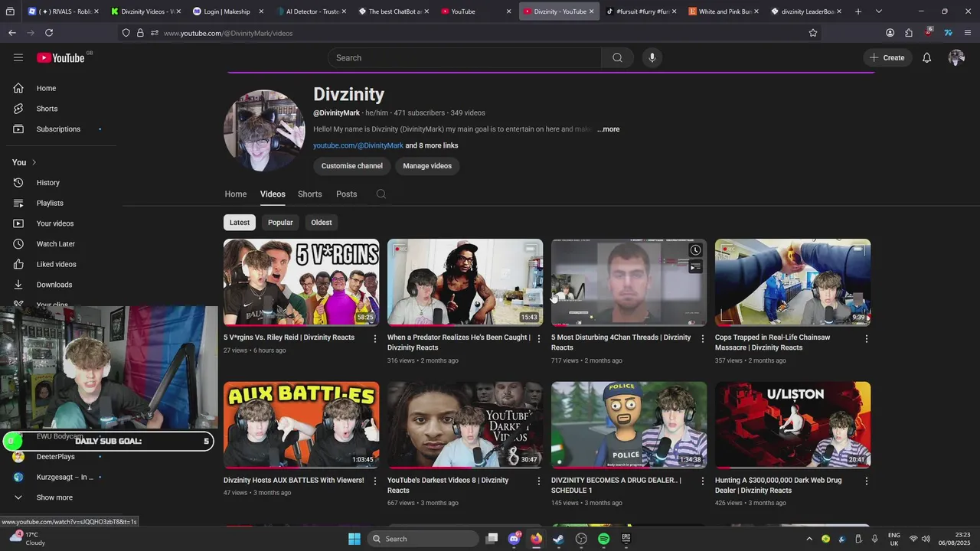The image size is (980, 551).
Task: Open the channel Home tab
Action: pos(236,194)
